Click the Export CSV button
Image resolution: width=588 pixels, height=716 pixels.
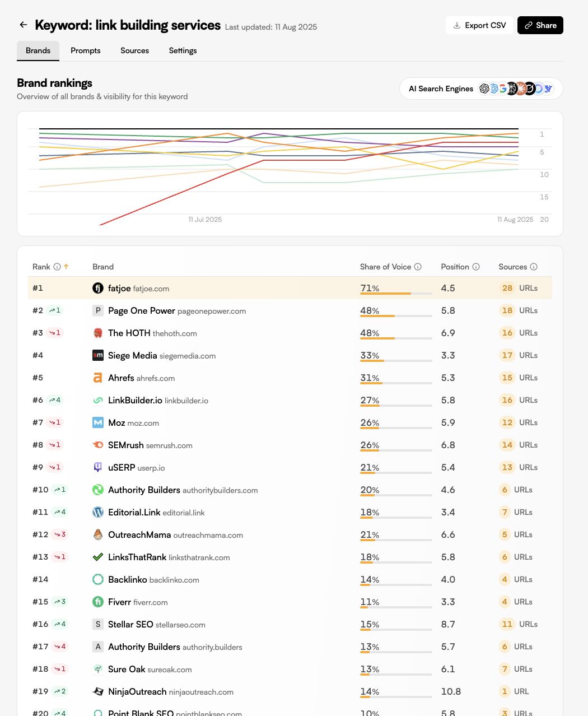(x=479, y=25)
